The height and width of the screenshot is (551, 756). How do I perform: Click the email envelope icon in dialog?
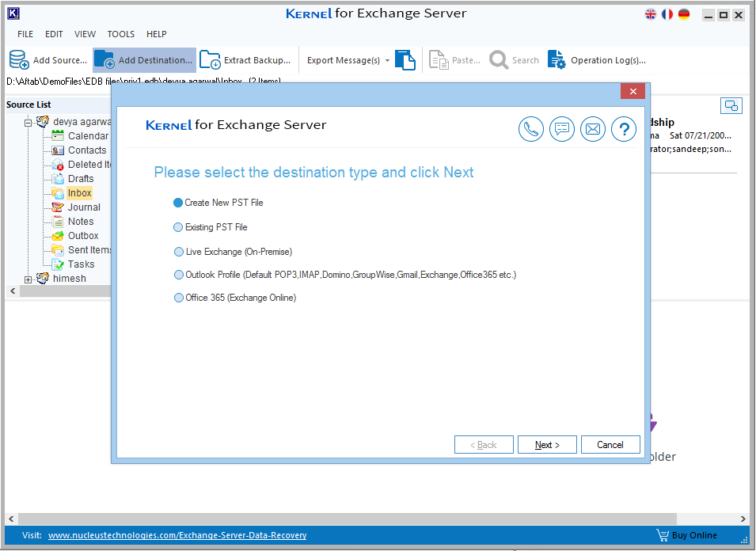point(593,129)
